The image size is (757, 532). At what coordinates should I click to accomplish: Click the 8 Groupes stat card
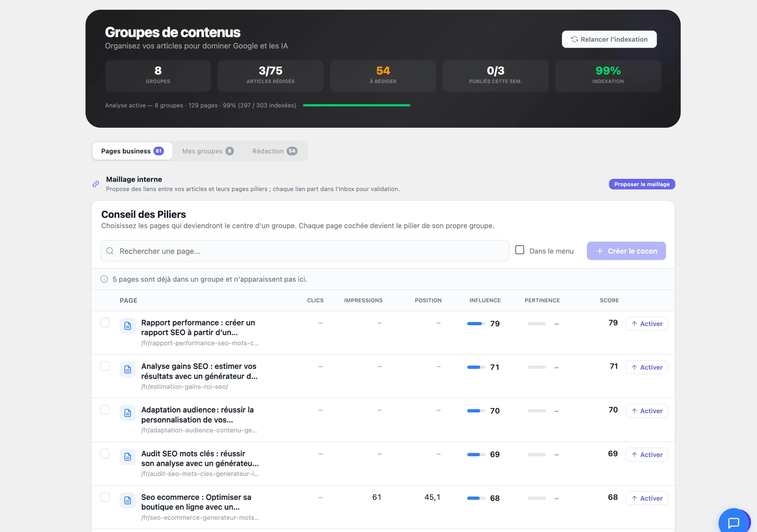pos(158,75)
